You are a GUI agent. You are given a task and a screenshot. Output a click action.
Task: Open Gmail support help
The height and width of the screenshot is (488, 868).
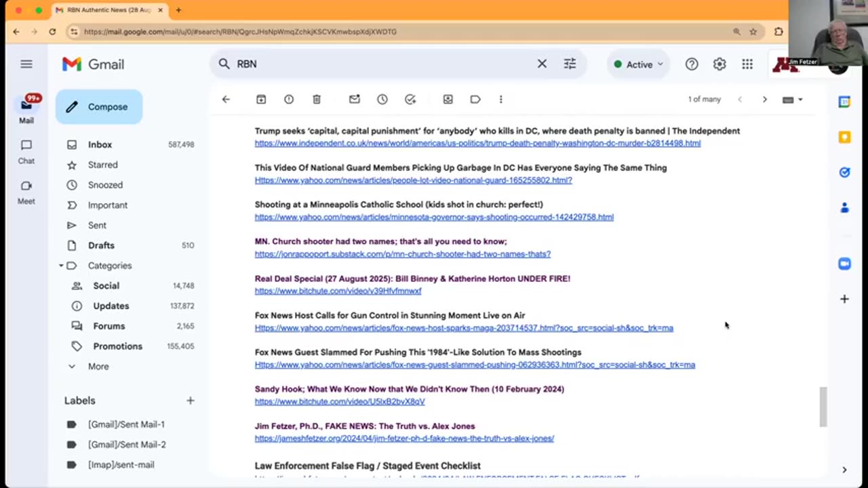coord(692,64)
